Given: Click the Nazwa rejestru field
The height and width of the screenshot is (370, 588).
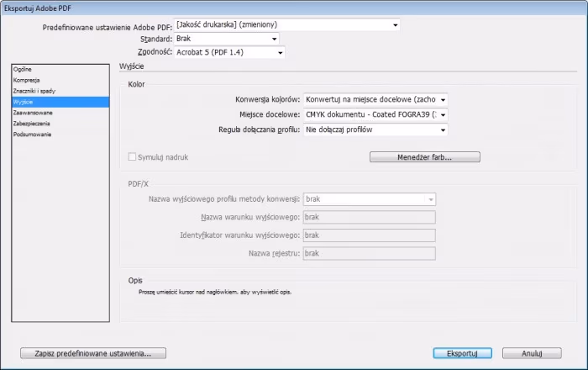Looking at the screenshot, I should coord(370,253).
